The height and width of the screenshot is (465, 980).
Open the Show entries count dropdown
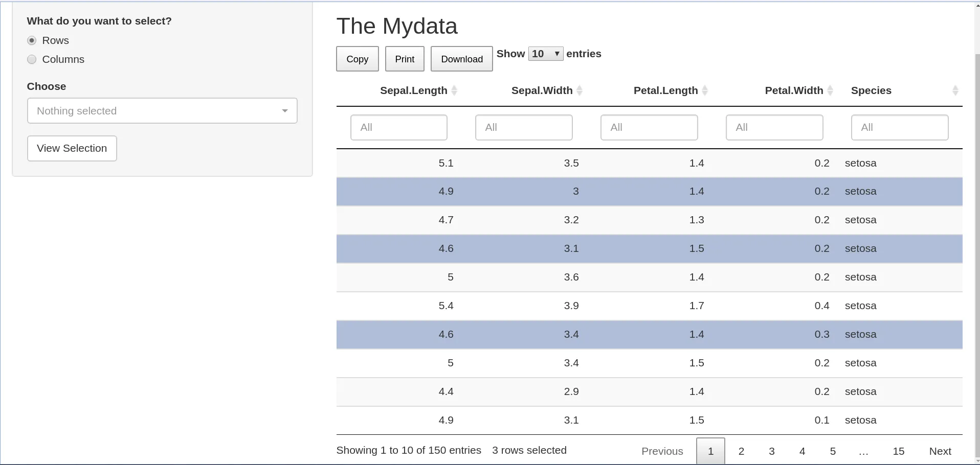[545, 54]
